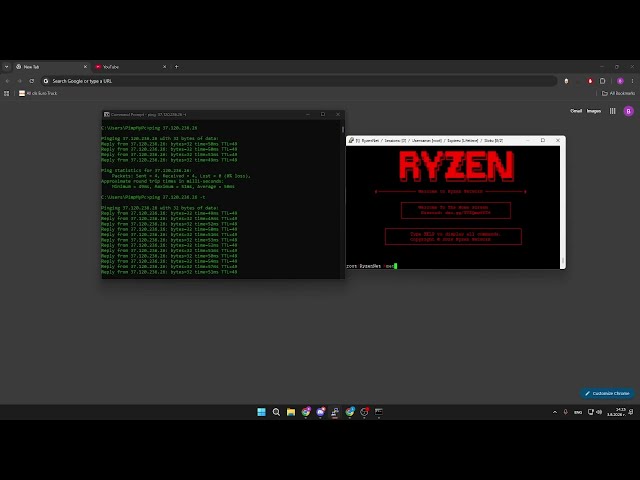Close the New Tab tab
This screenshot has width=640, height=480.
coord(85,67)
